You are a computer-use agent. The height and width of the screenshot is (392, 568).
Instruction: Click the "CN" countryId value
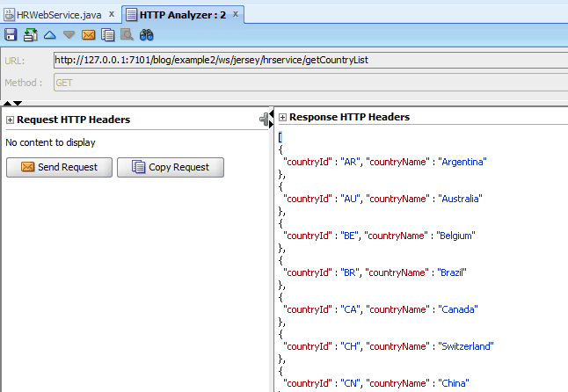tap(350, 383)
